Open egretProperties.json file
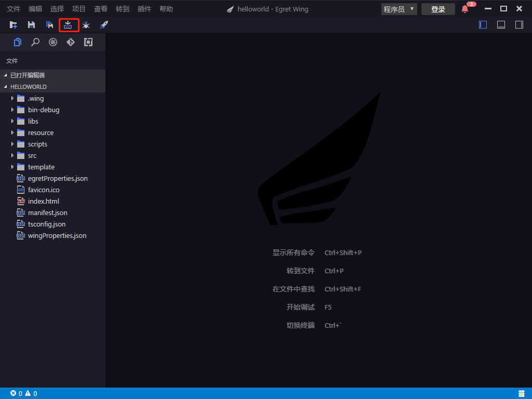532x399 pixels. 58,179
